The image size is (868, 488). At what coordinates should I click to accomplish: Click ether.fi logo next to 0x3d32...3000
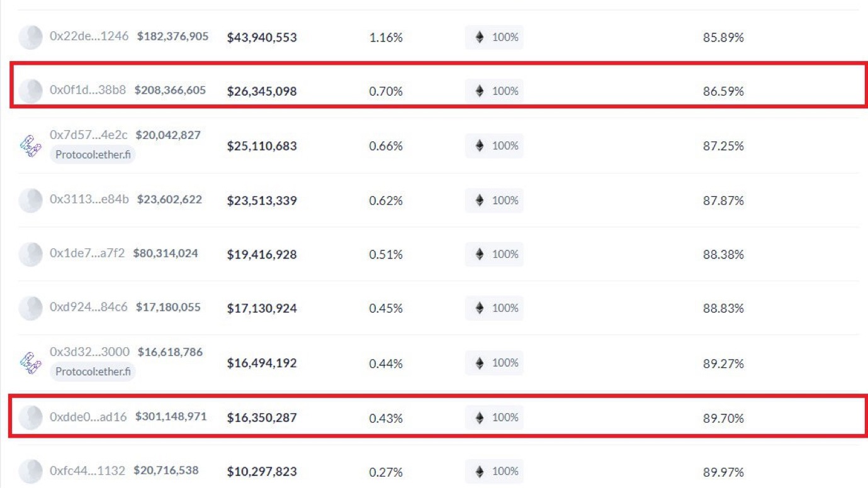(30, 363)
